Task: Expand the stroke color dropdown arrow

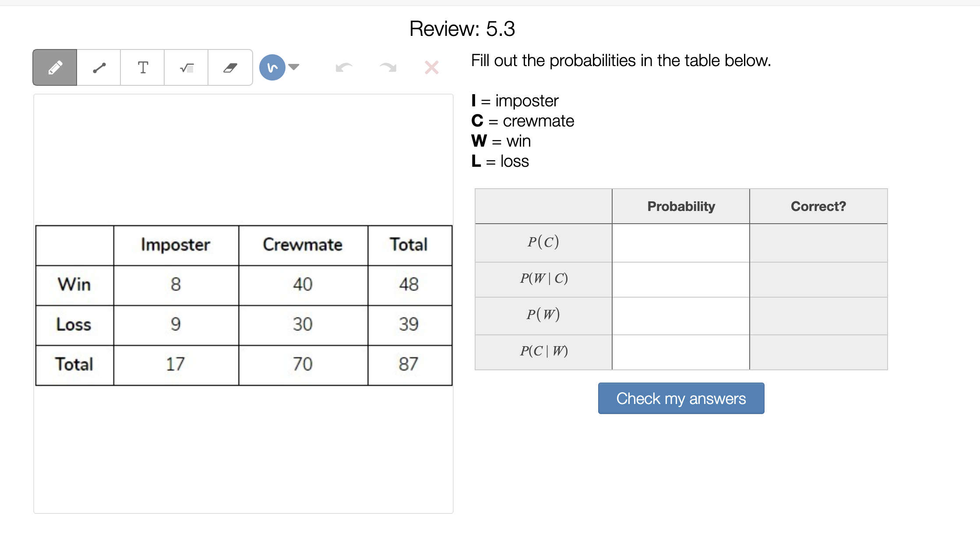Action: point(294,67)
